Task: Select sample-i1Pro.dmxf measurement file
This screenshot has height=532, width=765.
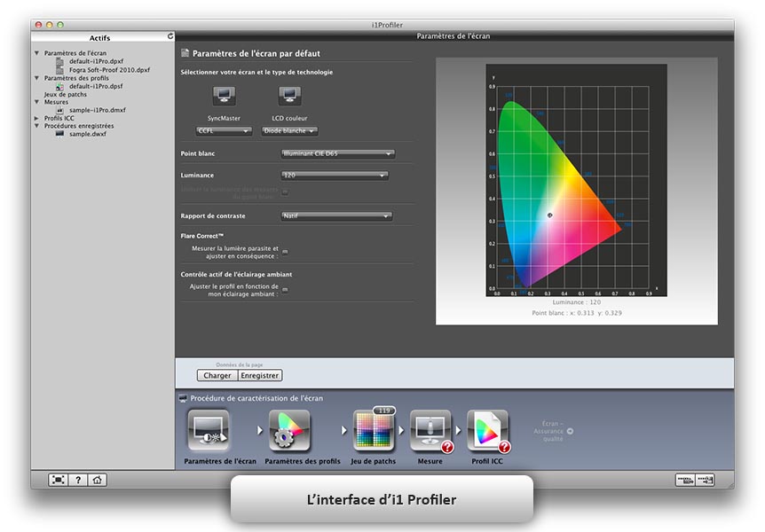Action: point(97,110)
